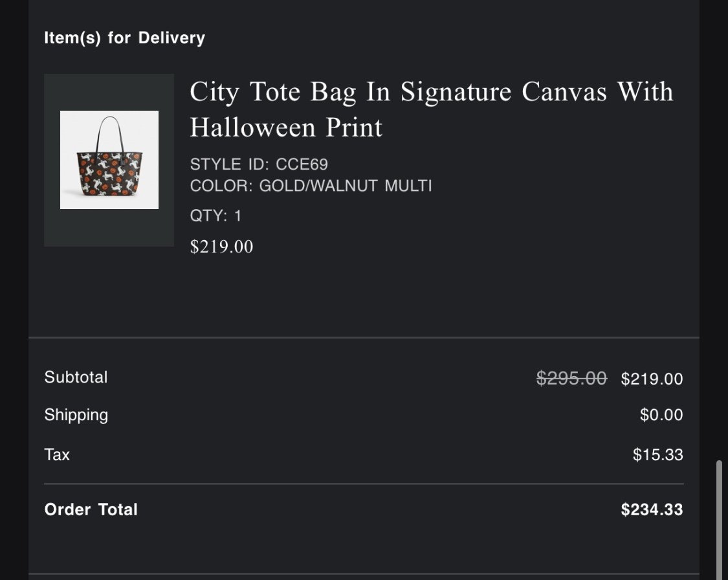
Task: Click the 'COLOR:' label text
Action: [221, 186]
